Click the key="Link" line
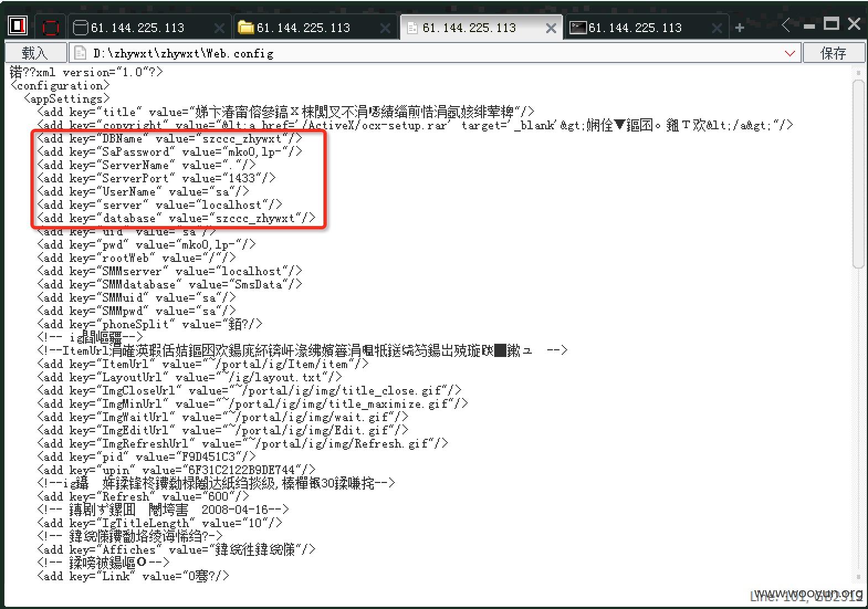Viewport: 868px width, 609px height. 133,576
